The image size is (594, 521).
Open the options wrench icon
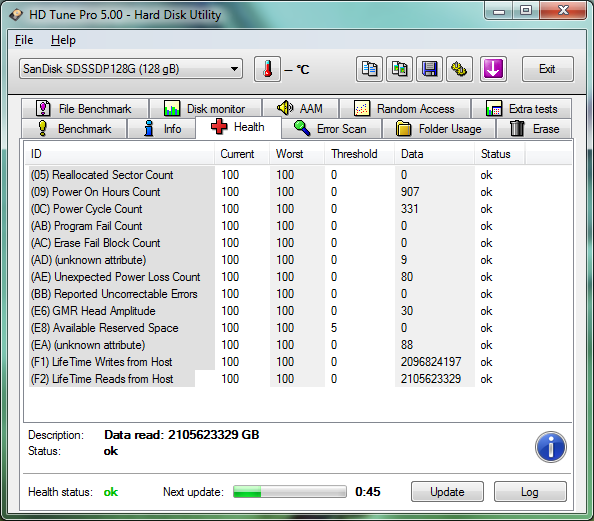pyautogui.click(x=459, y=69)
